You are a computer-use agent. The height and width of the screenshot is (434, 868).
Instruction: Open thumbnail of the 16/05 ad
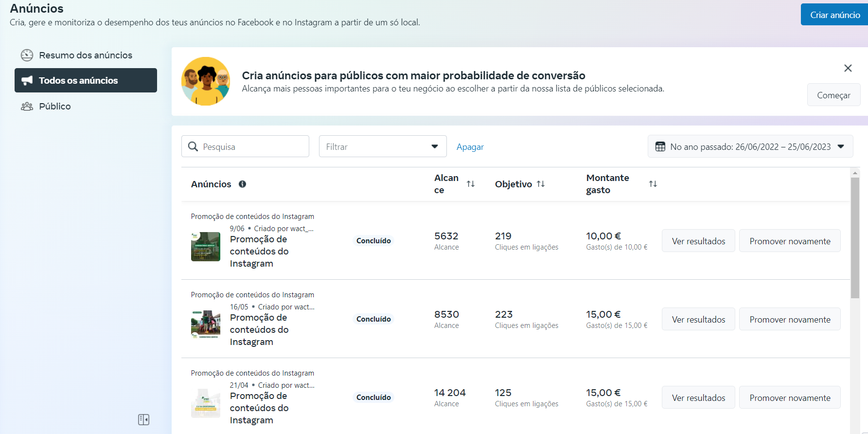tap(206, 325)
